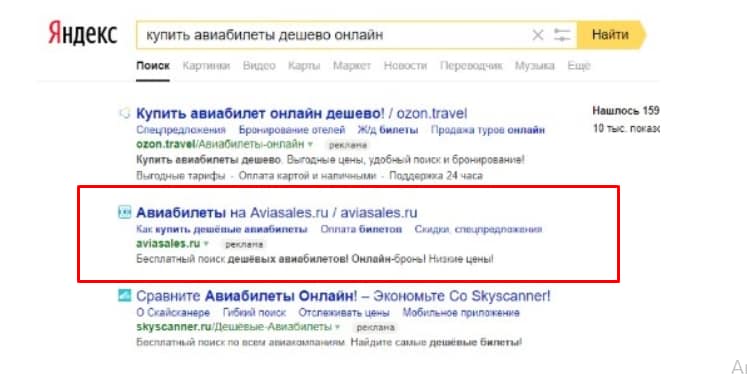747x378 pixels.
Task: Click the Нашлось 159 results count text
Action: point(626,111)
